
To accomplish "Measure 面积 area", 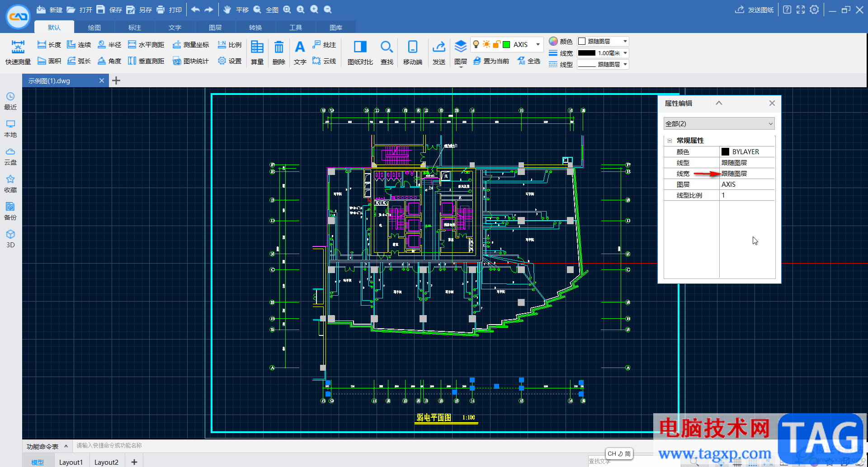I will coord(49,61).
